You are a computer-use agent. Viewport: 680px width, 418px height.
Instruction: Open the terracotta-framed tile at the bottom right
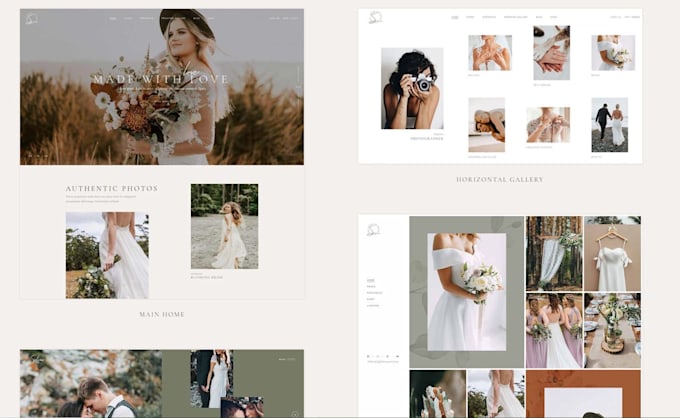coord(583,393)
